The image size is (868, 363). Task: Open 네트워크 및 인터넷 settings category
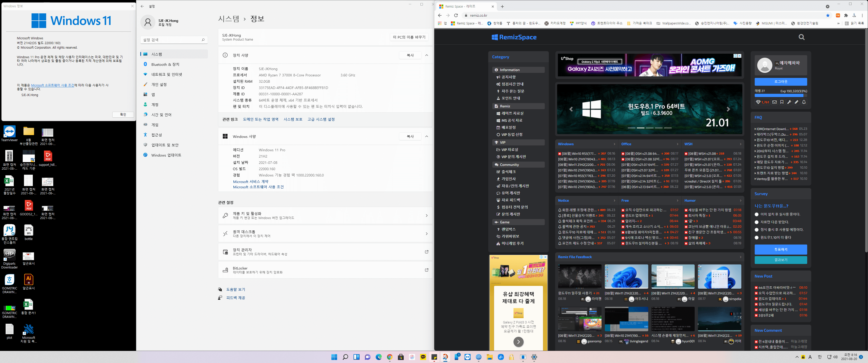click(174, 74)
